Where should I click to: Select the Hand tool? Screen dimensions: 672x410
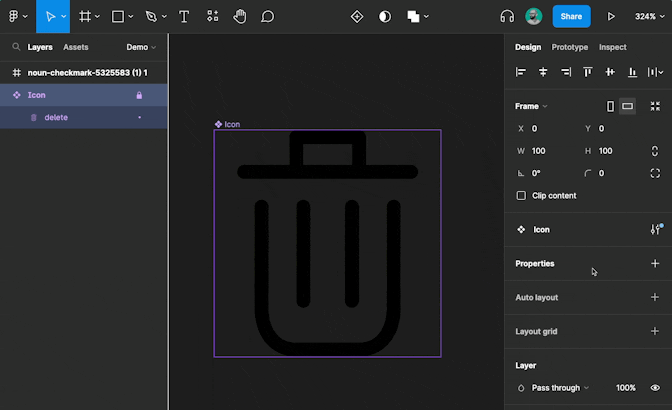240,17
